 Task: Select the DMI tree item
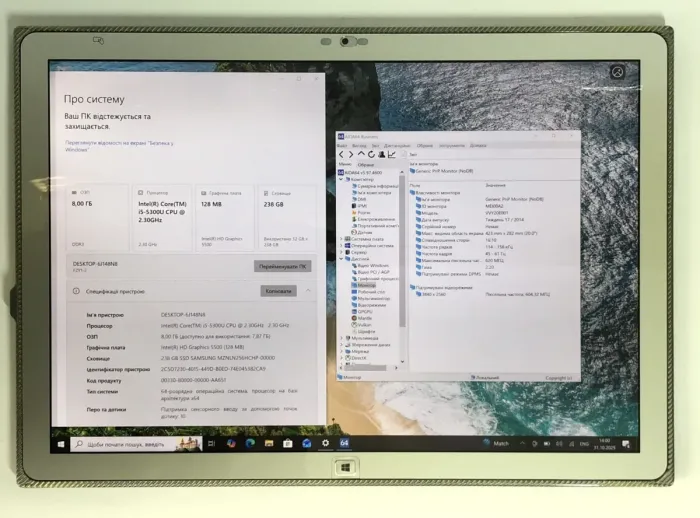[x=358, y=199]
